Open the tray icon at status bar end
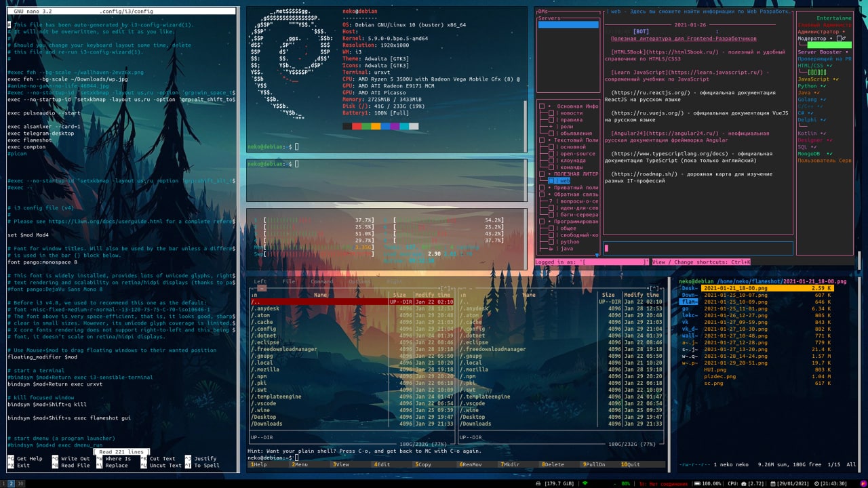This screenshot has height=488, width=868. (863, 483)
